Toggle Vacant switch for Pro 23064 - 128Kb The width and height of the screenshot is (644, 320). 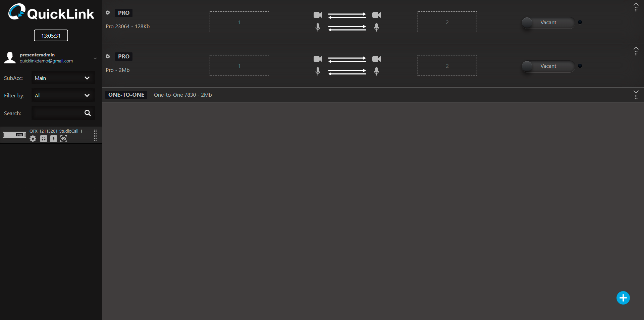click(x=548, y=22)
